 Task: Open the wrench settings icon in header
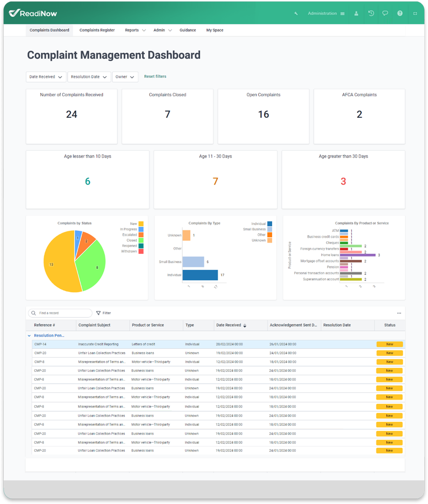[296, 13]
